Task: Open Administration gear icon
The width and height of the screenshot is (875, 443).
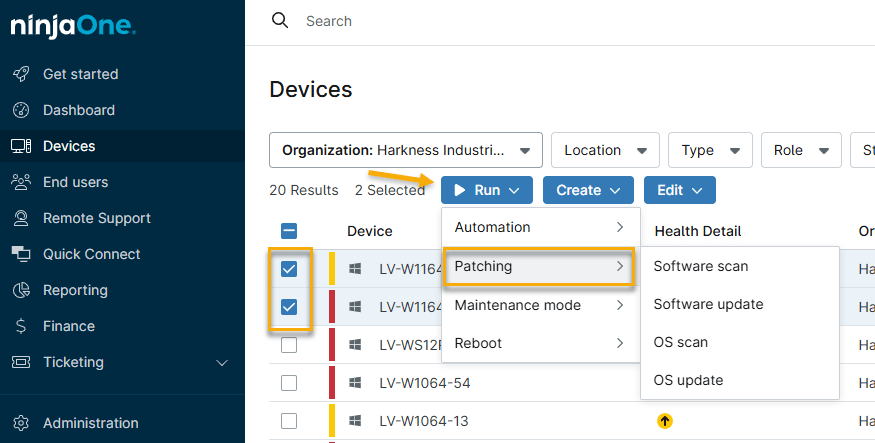Action: [x=21, y=423]
